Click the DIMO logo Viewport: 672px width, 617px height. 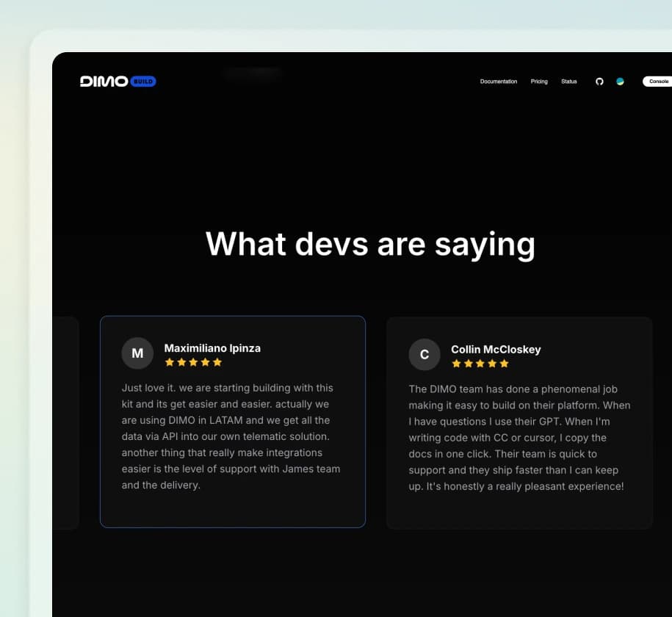tap(101, 82)
